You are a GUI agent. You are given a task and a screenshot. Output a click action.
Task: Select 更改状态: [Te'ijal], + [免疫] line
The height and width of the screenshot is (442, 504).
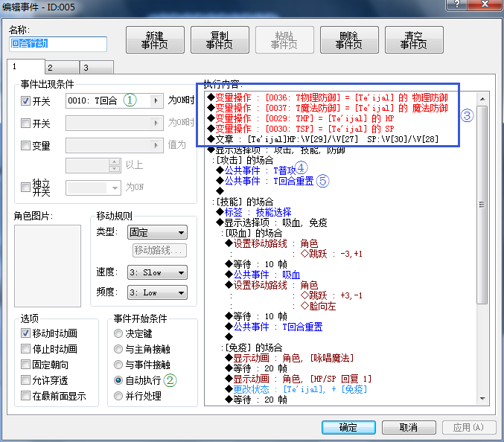tap(296, 389)
